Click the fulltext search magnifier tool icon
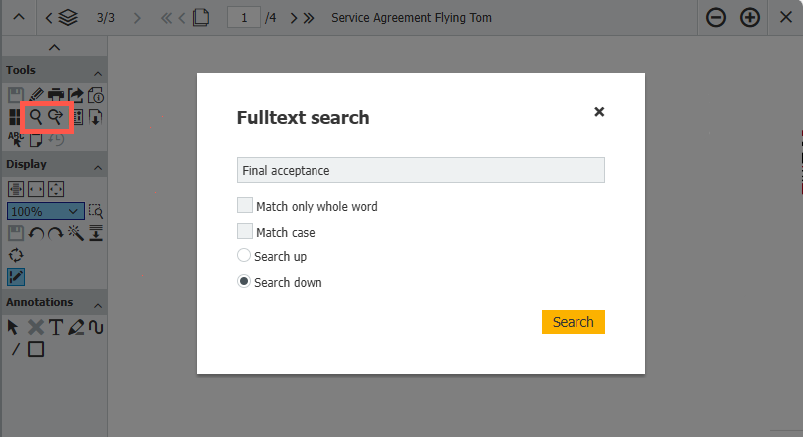The image size is (803, 437). point(36,117)
